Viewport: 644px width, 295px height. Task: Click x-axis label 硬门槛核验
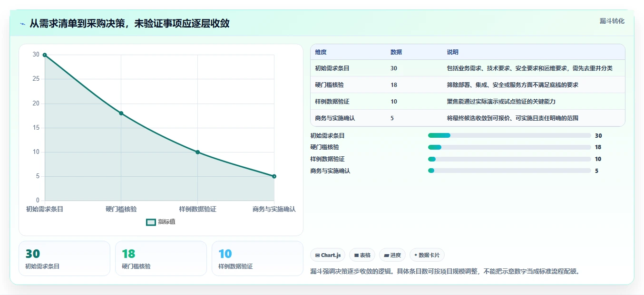121,209
